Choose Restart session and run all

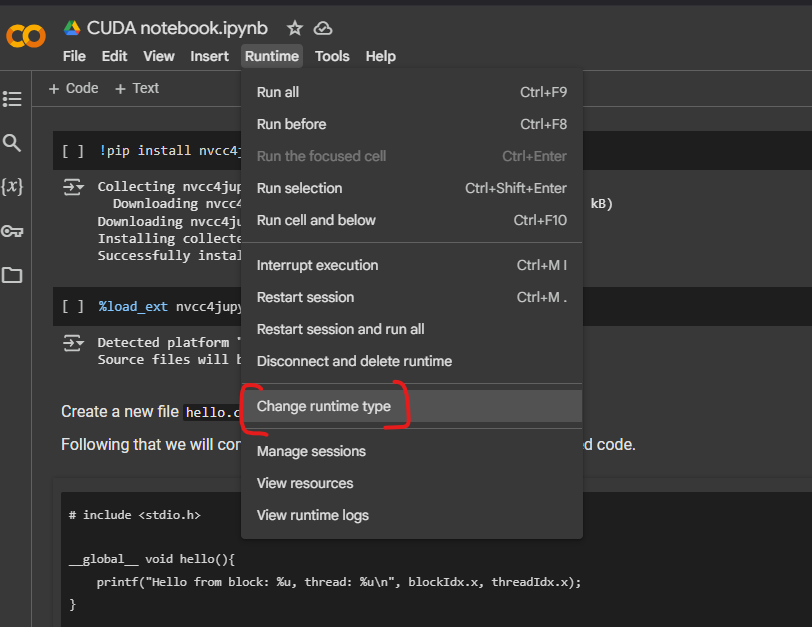(340, 329)
